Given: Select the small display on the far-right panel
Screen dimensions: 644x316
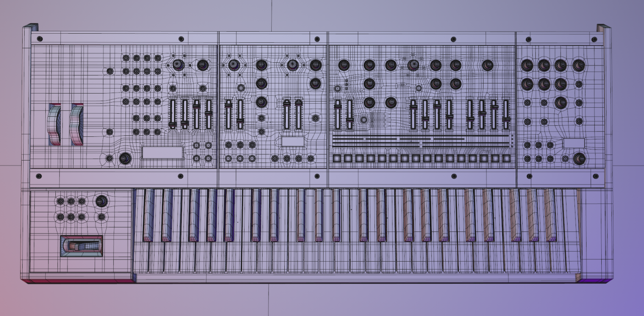Looking at the screenshot, I should 574,143.
